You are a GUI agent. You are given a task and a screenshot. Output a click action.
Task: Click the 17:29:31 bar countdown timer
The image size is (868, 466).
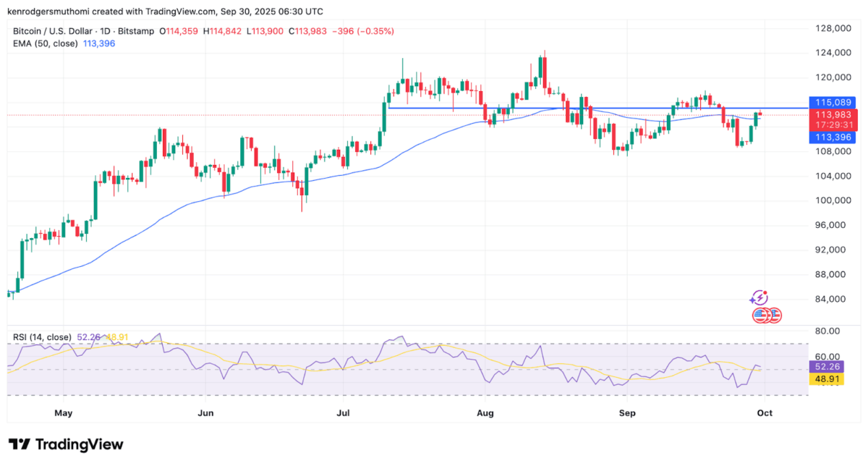pos(832,125)
